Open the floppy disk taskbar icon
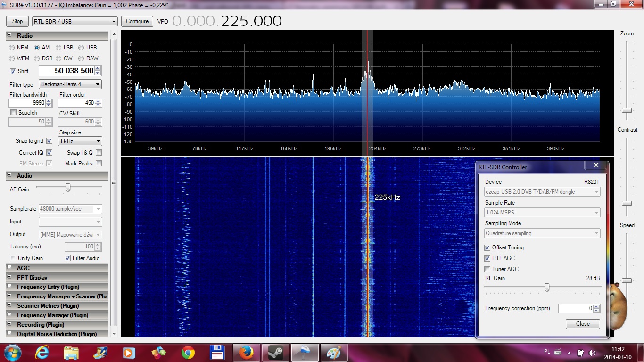644x362 pixels. click(217, 352)
